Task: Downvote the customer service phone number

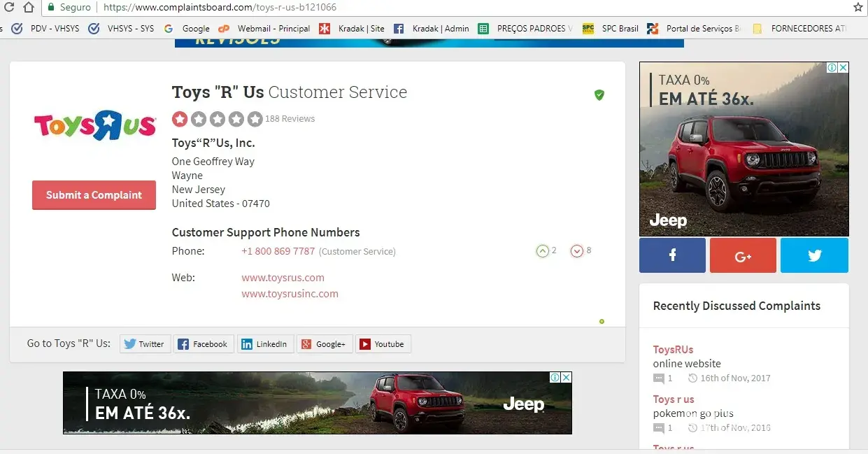Action: pyautogui.click(x=577, y=250)
